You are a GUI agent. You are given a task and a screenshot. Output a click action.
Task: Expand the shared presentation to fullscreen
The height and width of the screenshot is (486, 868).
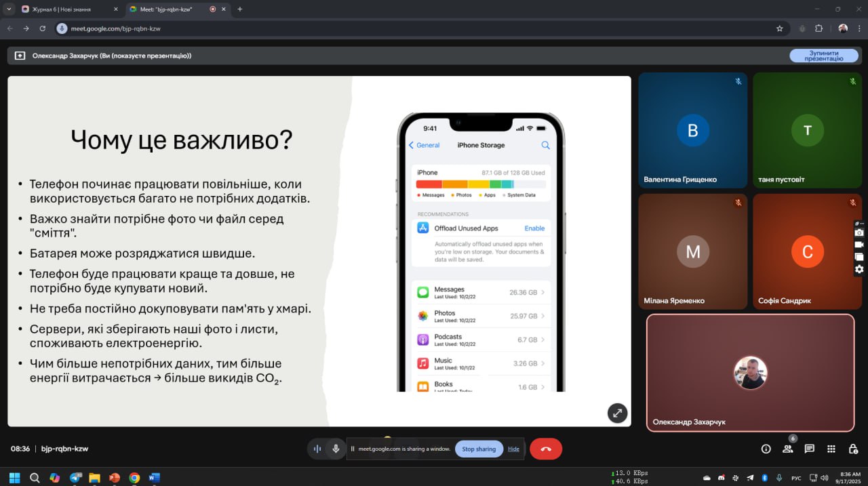click(x=617, y=413)
